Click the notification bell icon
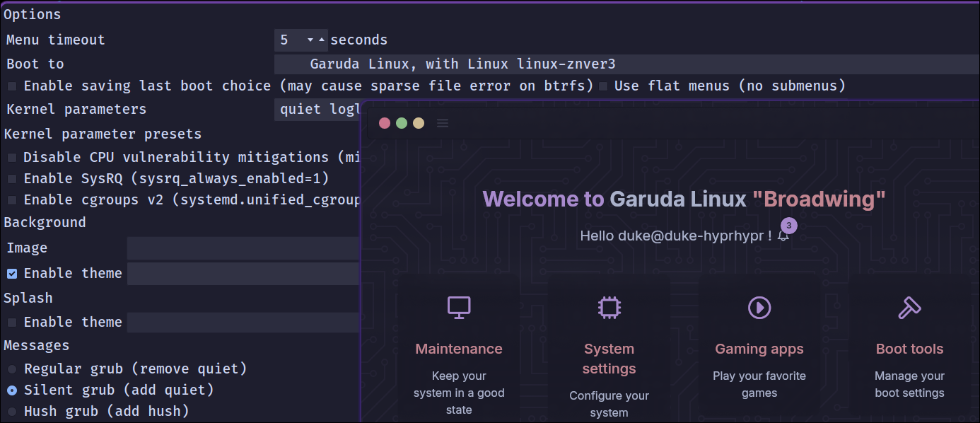This screenshot has width=980, height=423. [x=783, y=236]
